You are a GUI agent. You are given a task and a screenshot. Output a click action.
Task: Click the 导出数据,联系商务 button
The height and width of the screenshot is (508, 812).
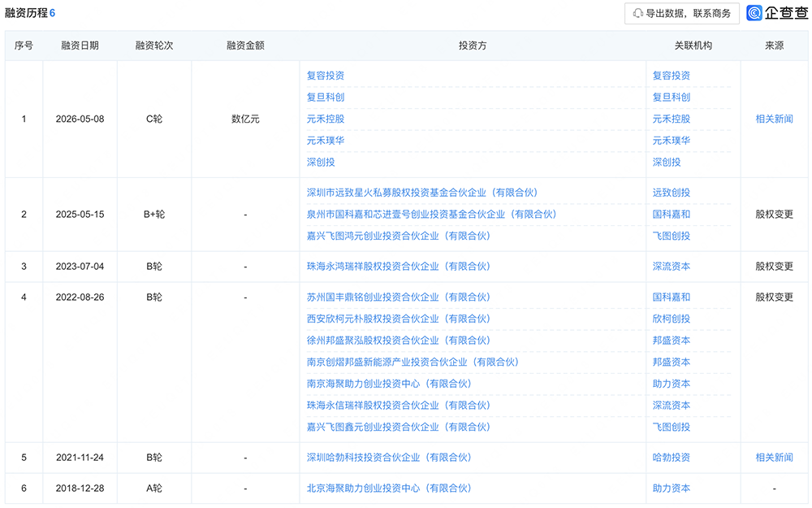[681, 14]
